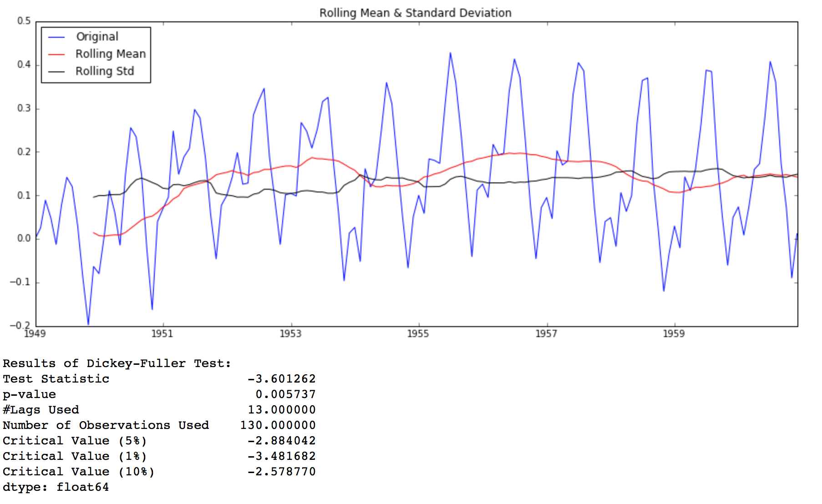Select the "Original" legend label text

[x=97, y=37]
